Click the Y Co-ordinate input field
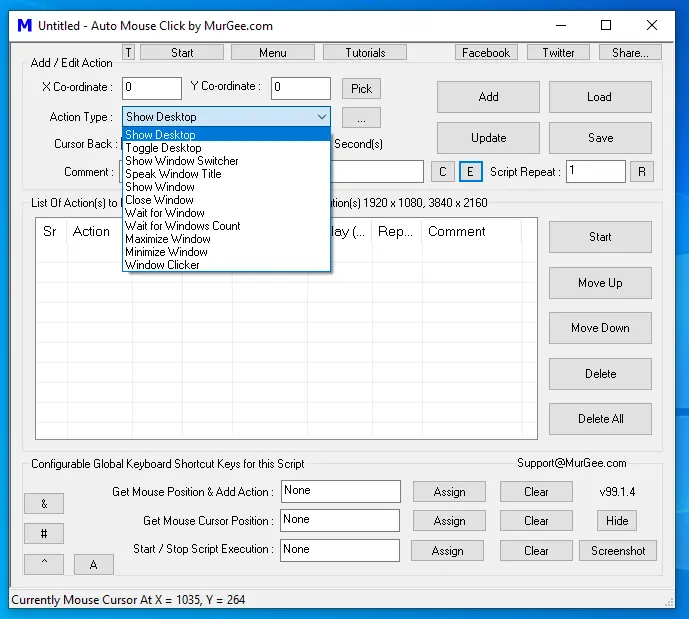This screenshot has height=619, width=689. click(301, 88)
